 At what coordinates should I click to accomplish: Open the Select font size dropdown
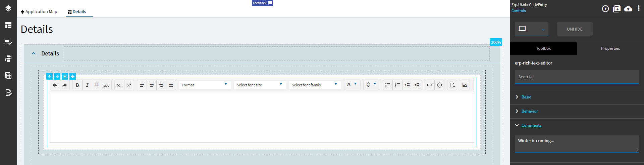260,85
